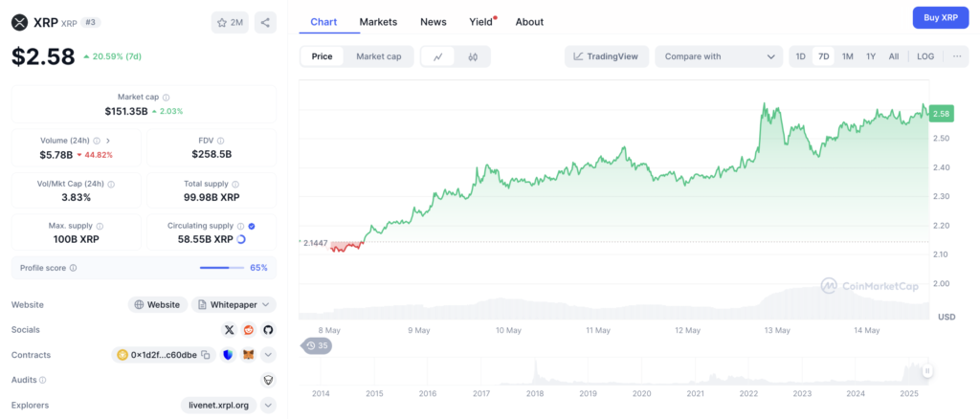
Task: Expand more contracts chevron
Action: pyautogui.click(x=268, y=355)
